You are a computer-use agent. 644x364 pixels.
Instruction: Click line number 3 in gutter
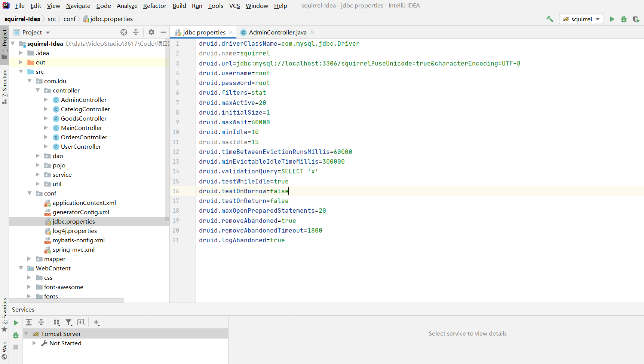(177, 63)
